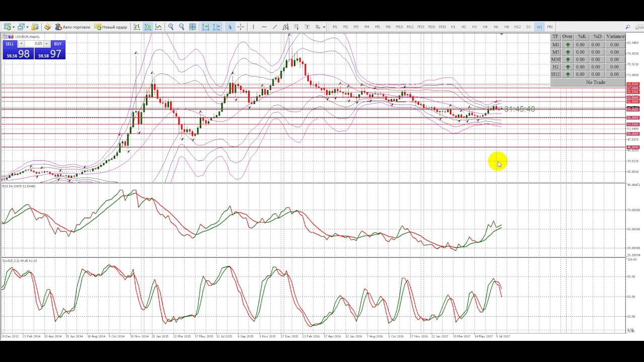Click the M1 row label in panel

(x=555, y=45)
